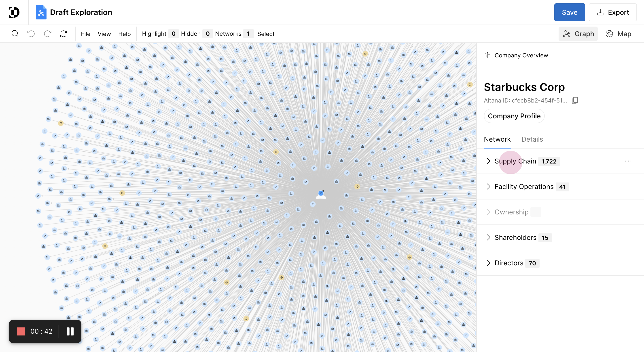This screenshot has width=644, height=352.
Task: Stop the recording with red square
Action: [x=21, y=331]
